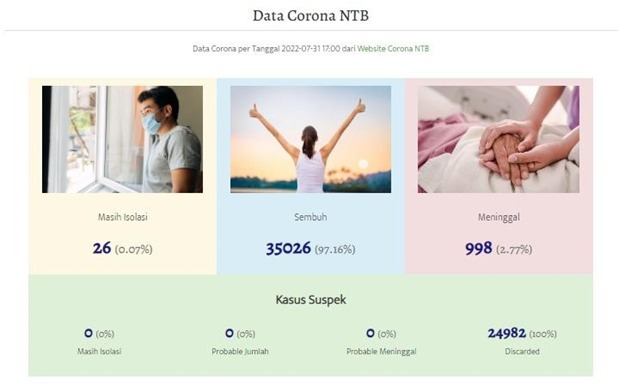The height and width of the screenshot is (386, 619).
Task: Click the 2.77% death percentage
Action: click(x=514, y=249)
